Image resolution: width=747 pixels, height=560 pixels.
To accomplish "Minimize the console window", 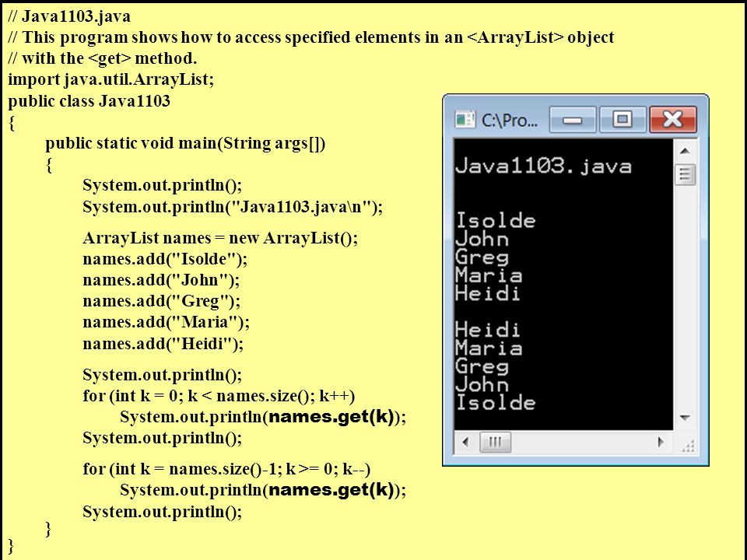I will coord(573,120).
